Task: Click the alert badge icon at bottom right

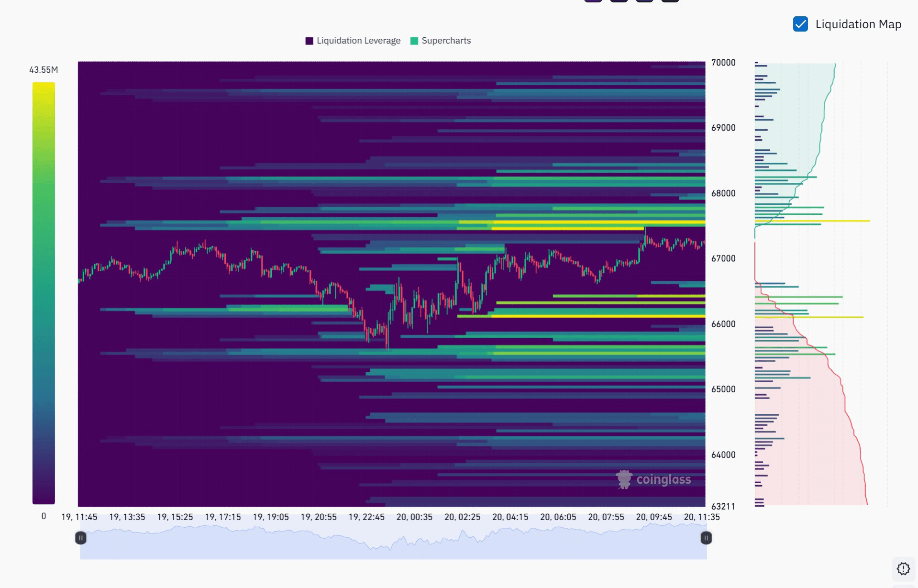Action: click(903, 568)
